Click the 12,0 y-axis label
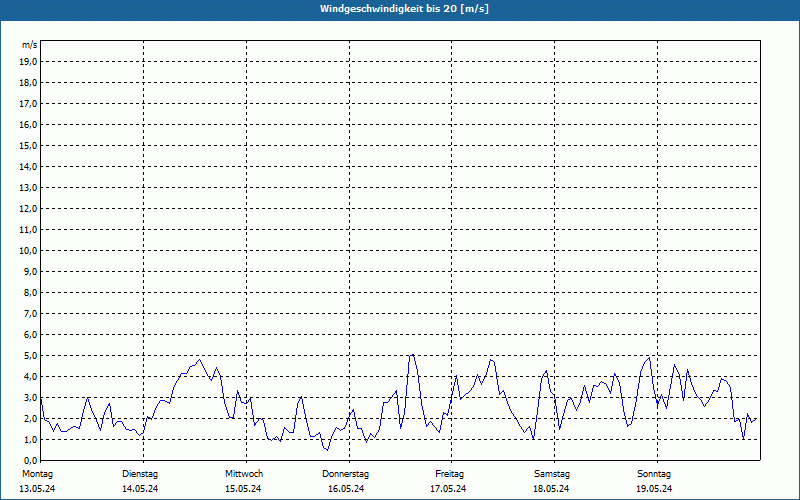 pos(29,209)
